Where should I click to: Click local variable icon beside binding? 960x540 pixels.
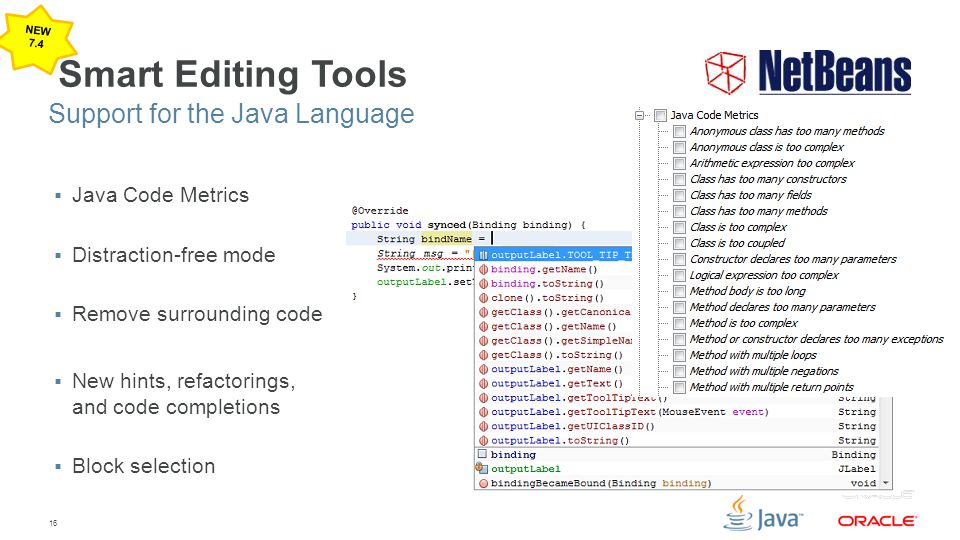click(x=482, y=454)
